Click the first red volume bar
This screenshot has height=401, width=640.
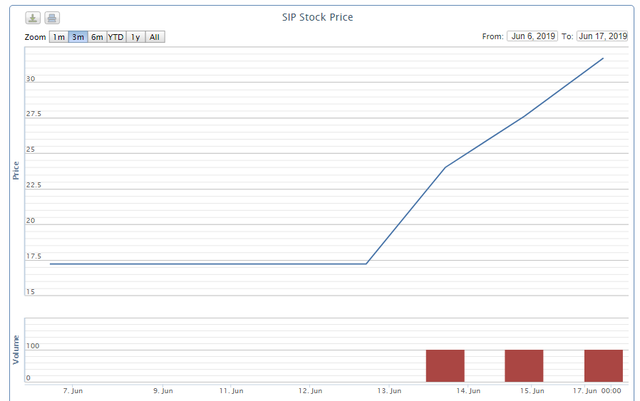point(445,365)
